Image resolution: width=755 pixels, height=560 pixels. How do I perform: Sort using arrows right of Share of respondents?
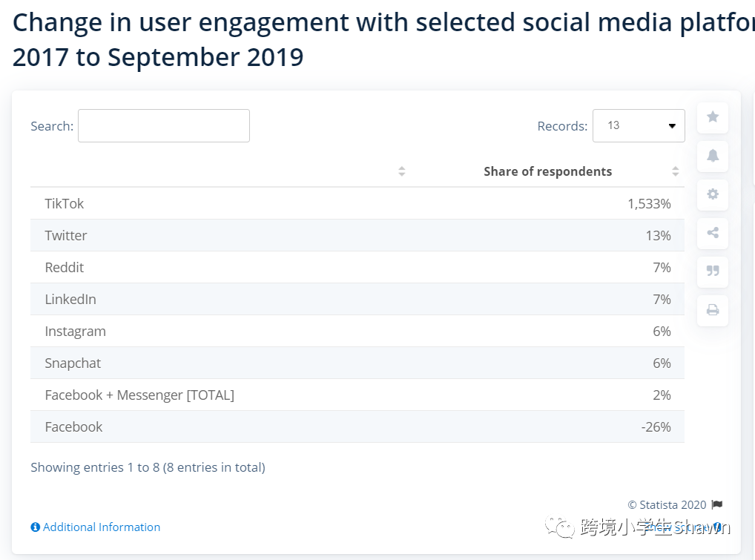tap(675, 171)
